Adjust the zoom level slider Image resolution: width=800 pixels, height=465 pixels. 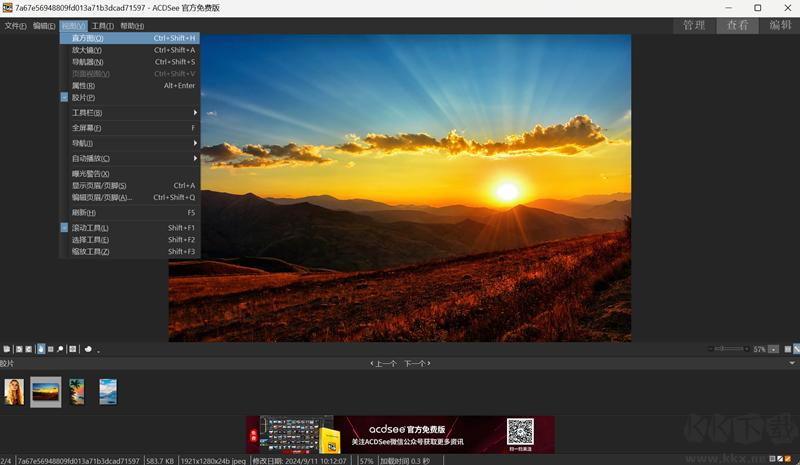pos(729,349)
